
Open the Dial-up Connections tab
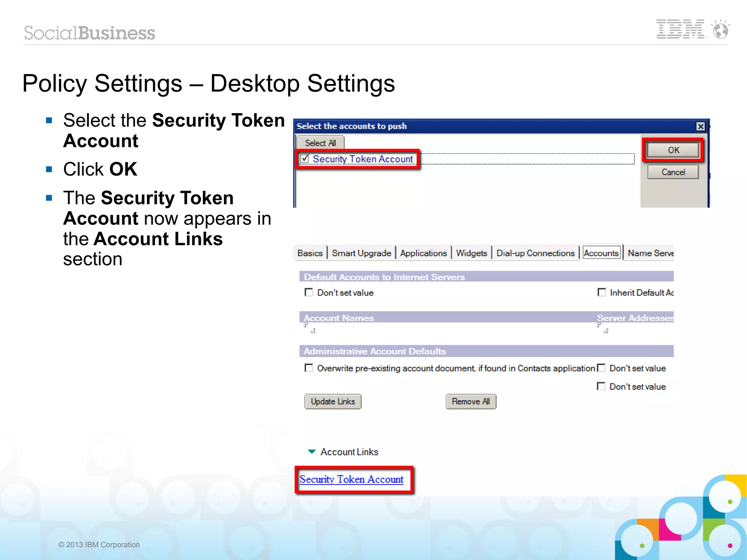(x=535, y=253)
